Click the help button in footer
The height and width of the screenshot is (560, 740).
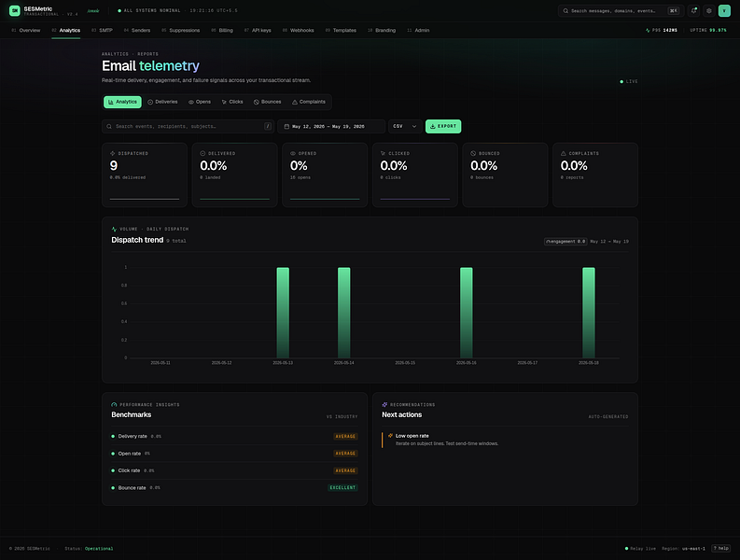(x=721, y=548)
